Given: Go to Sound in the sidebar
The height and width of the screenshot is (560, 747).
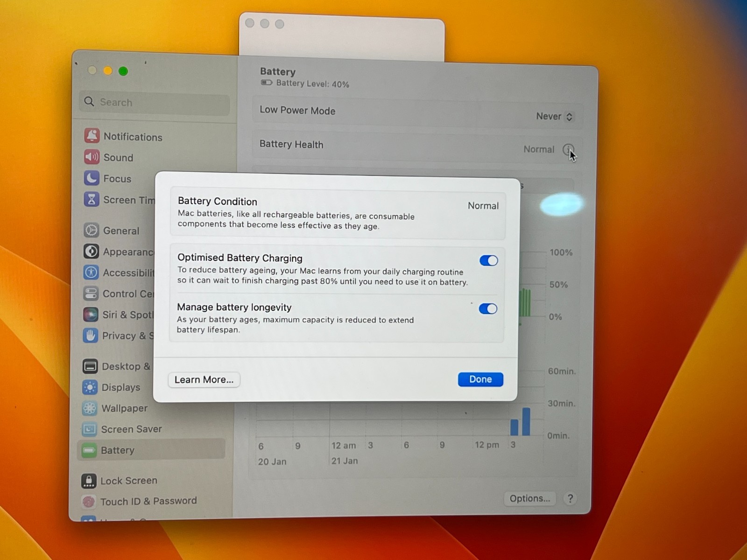Looking at the screenshot, I should click(118, 157).
